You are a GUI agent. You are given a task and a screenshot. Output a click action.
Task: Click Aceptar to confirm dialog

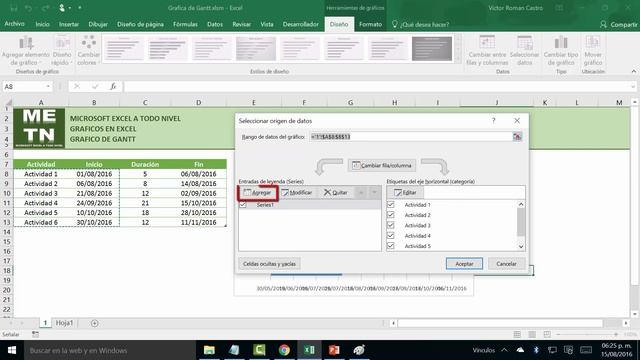[464, 264]
